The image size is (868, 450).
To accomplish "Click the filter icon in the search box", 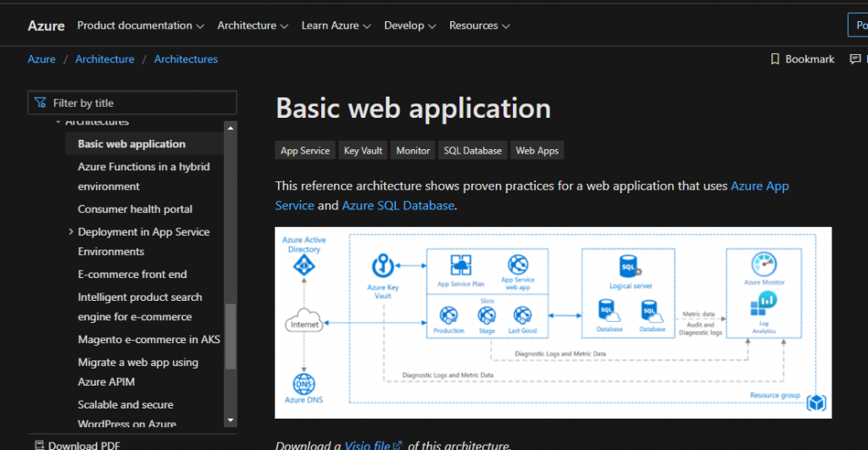I will click(x=40, y=103).
